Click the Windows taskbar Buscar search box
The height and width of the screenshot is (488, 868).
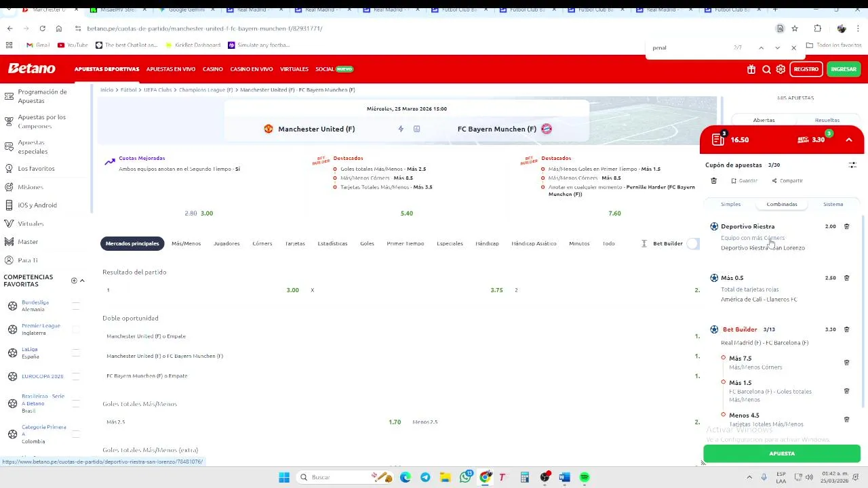(347, 477)
